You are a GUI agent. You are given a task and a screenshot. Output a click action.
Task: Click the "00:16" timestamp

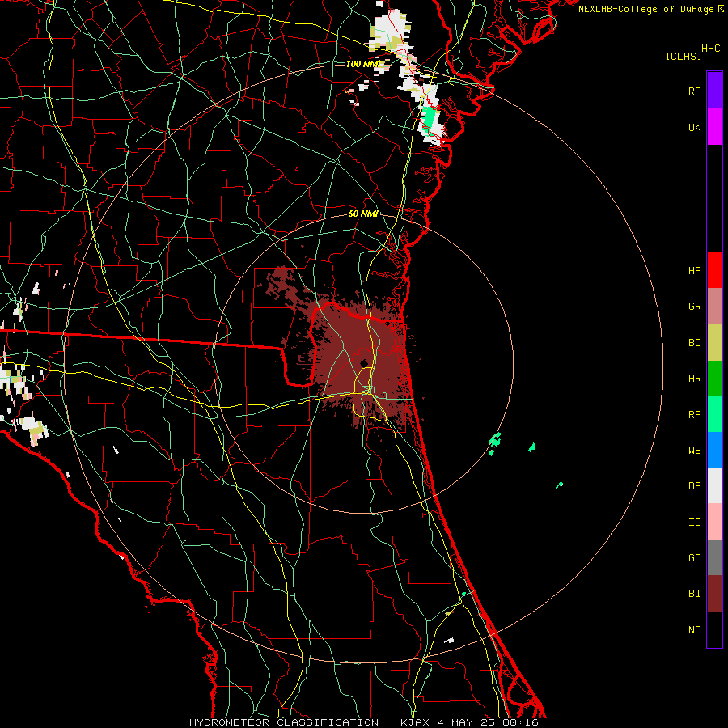520,722
